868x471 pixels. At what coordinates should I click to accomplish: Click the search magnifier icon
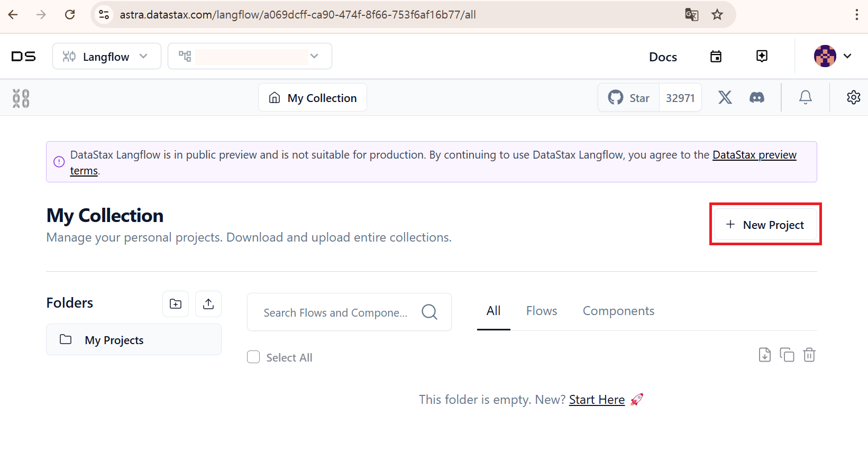(430, 312)
